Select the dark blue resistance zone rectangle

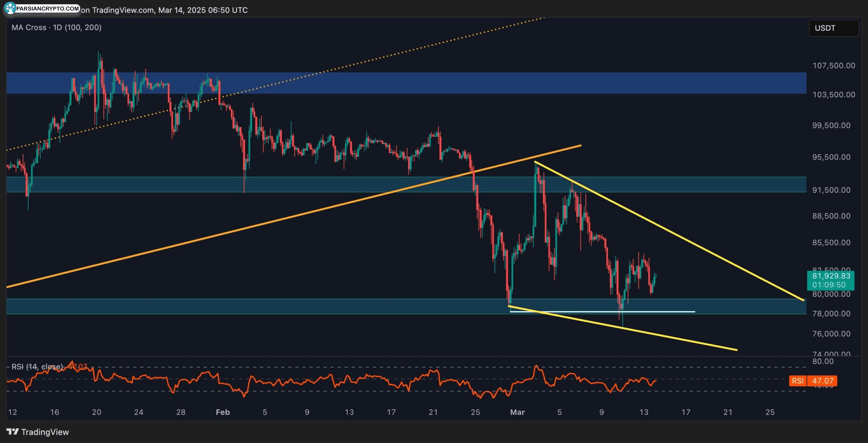[x=406, y=83]
